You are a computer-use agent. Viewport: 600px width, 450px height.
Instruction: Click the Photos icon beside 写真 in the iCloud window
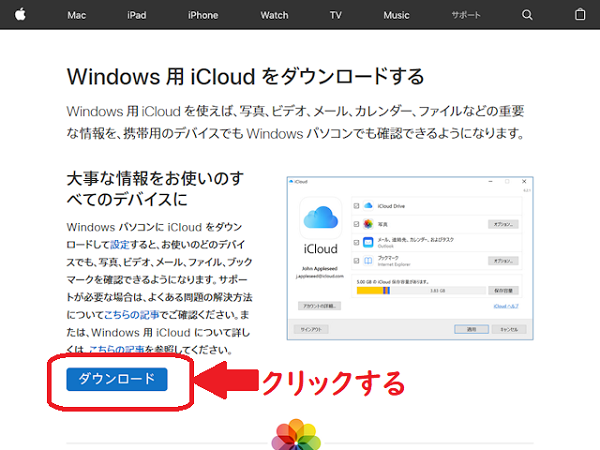(x=368, y=224)
